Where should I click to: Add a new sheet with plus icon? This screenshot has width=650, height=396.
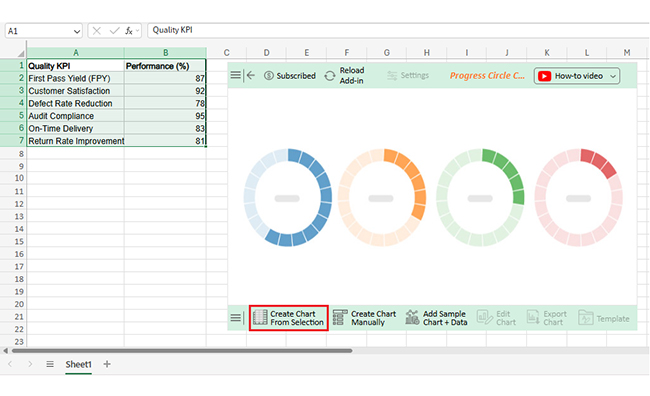click(x=107, y=364)
